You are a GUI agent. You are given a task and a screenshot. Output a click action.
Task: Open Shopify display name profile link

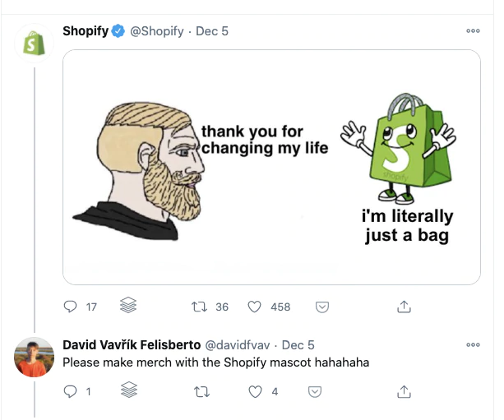(86, 31)
